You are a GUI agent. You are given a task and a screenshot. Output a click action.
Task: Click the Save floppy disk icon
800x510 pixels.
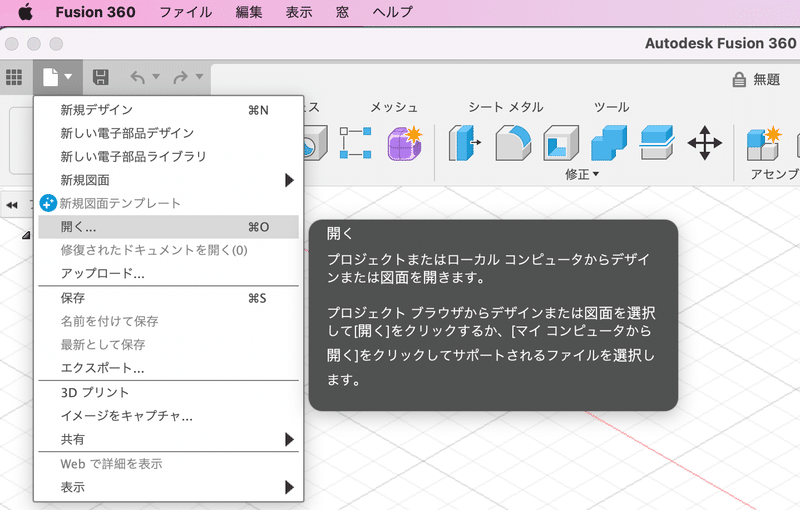pos(101,77)
